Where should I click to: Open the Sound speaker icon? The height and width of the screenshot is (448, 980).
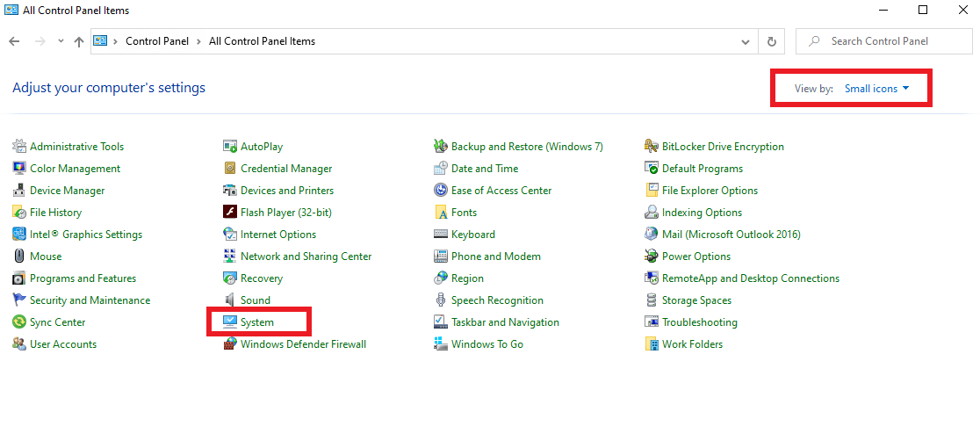230,300
